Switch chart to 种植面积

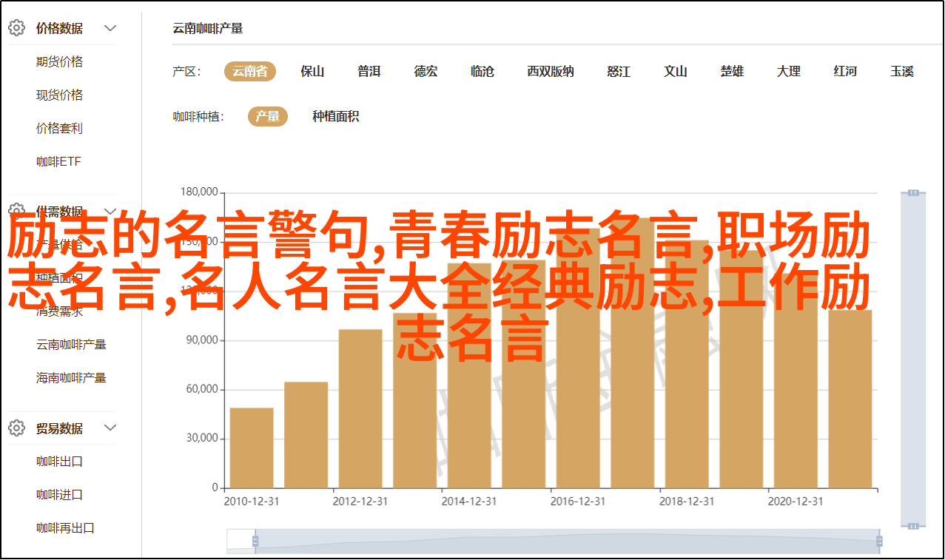pyautogui.click(x=335, y=116)
